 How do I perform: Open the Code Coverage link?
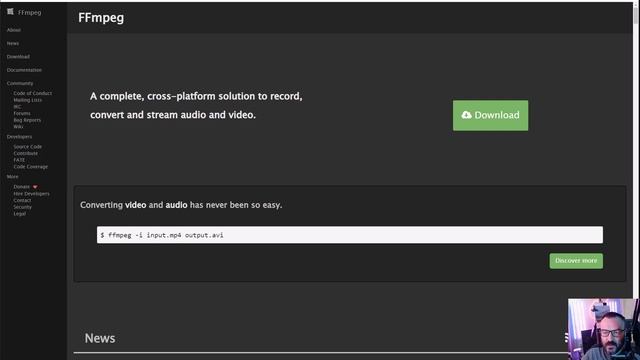click(31, 167)
